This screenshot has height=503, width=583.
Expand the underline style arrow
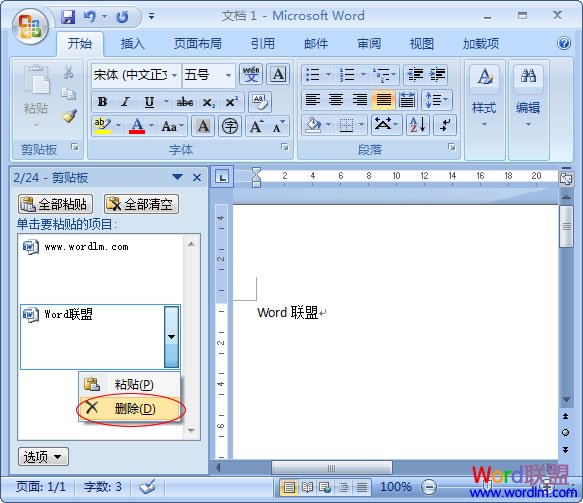click(x=167, y=101)
